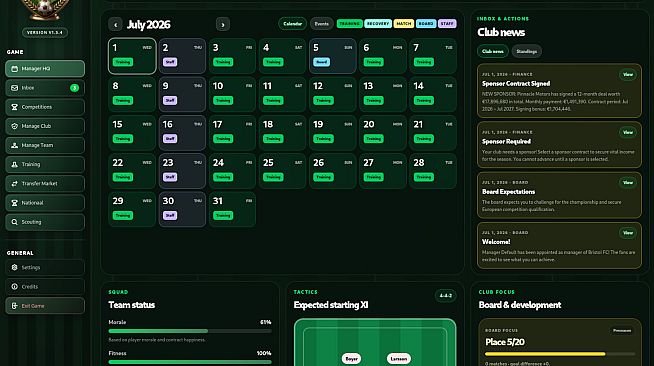
Task: Click the Sponsor Contract Signed headline
Action: (516, 84)
